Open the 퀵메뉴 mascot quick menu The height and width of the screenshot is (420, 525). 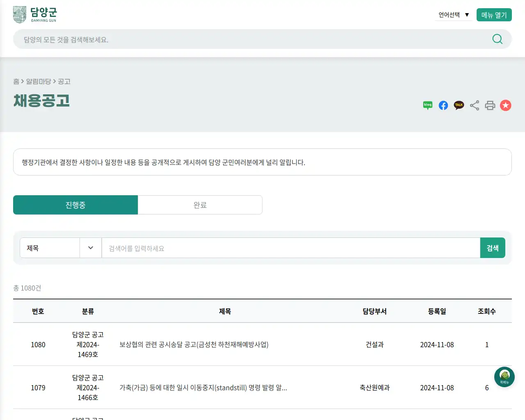504,377
